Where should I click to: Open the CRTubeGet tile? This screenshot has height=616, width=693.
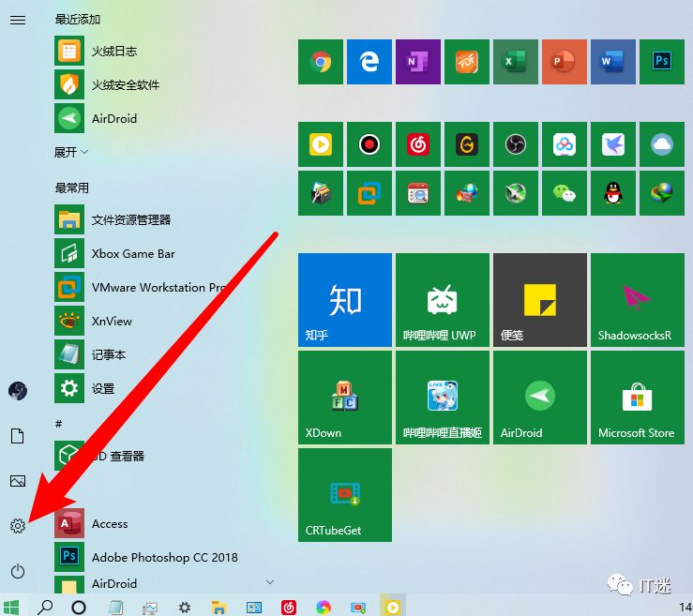pos(345,495)
